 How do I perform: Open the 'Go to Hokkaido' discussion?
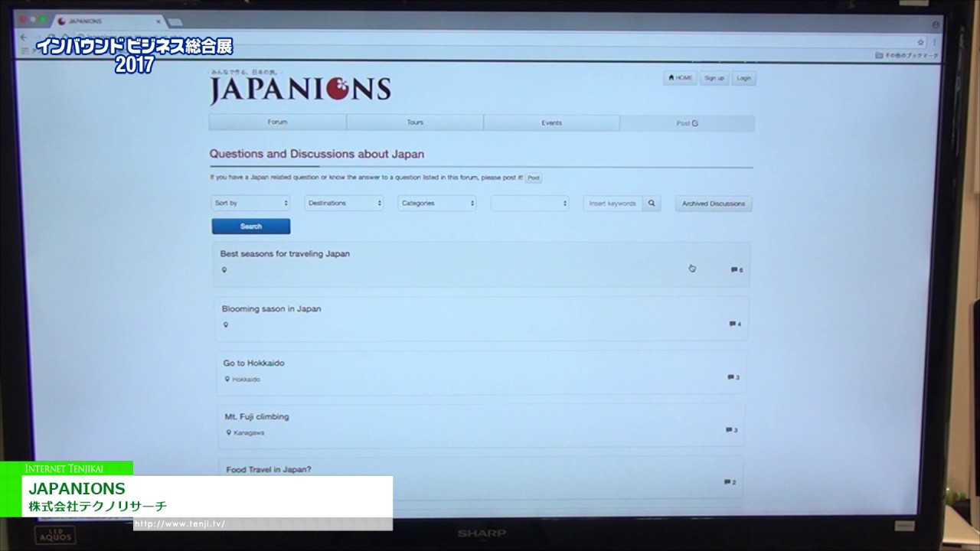pyautogui.click(x=253, y=363)
